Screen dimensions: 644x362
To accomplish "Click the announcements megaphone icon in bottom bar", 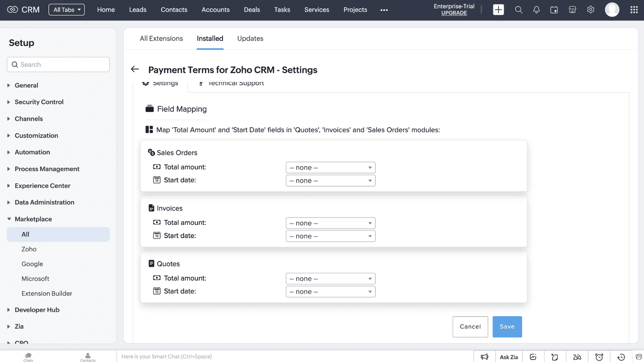I will click(x=485, y=357).
